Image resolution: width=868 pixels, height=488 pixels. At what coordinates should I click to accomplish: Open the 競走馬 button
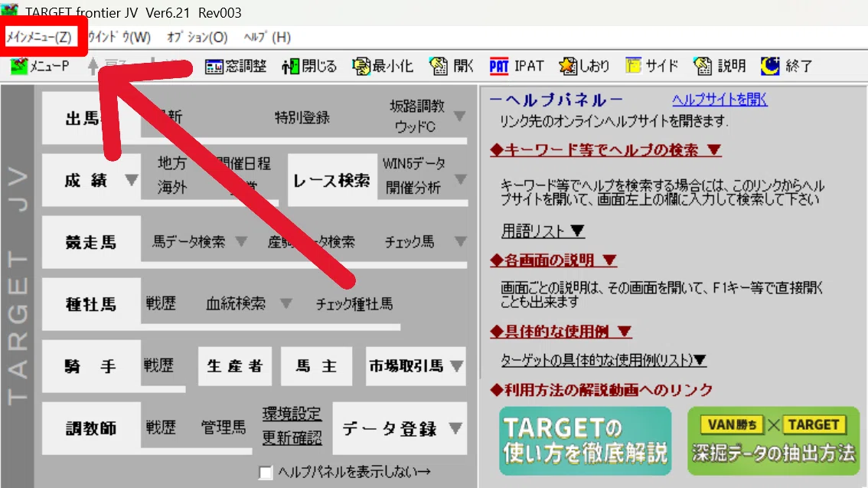[91, 242]
